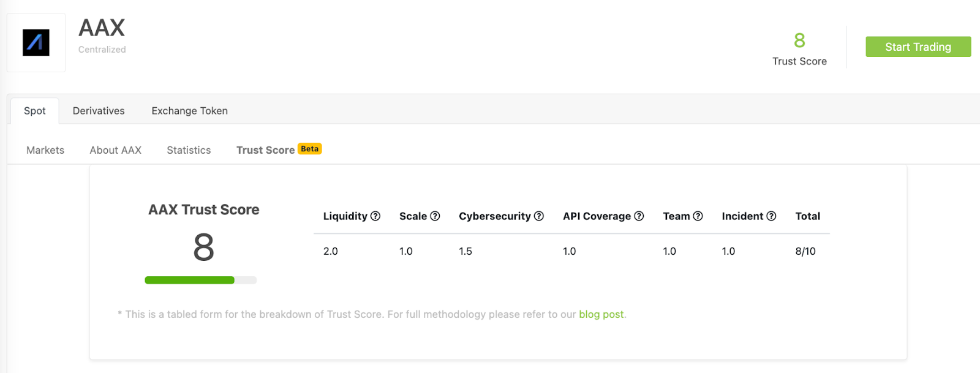
Task: Click the Trust Score label in header
Action: 800,61
